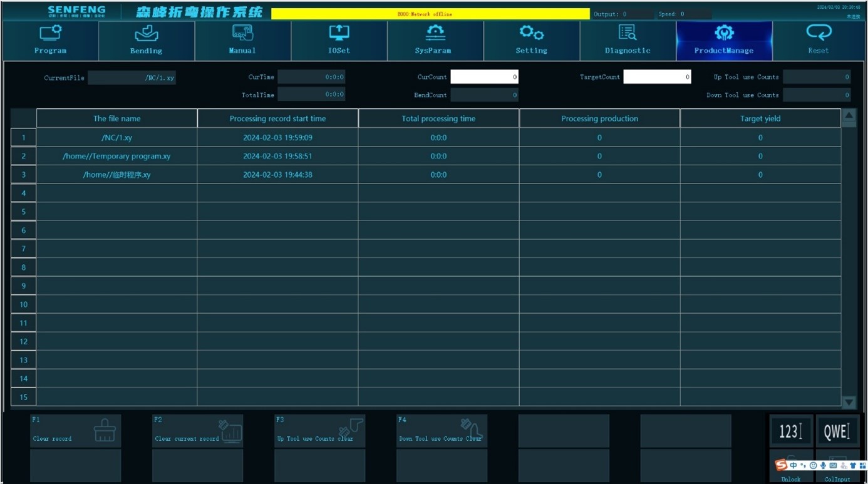The image size is (868, 484).
Task: Open the Program tab
Action: pyautogui.click(x=50, y=40)
